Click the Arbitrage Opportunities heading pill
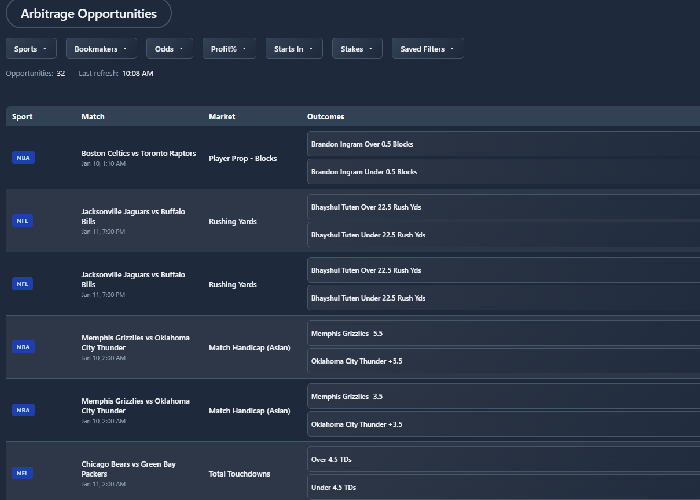This screenshot has width=700, height=500. coord(88,14)
